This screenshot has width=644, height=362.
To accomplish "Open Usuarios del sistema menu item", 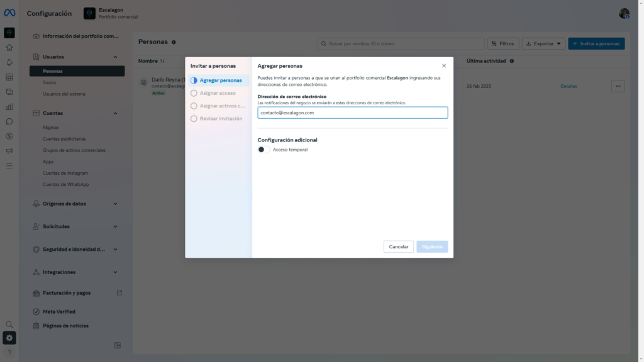I will pyautogui.click(x=64, y=94).
